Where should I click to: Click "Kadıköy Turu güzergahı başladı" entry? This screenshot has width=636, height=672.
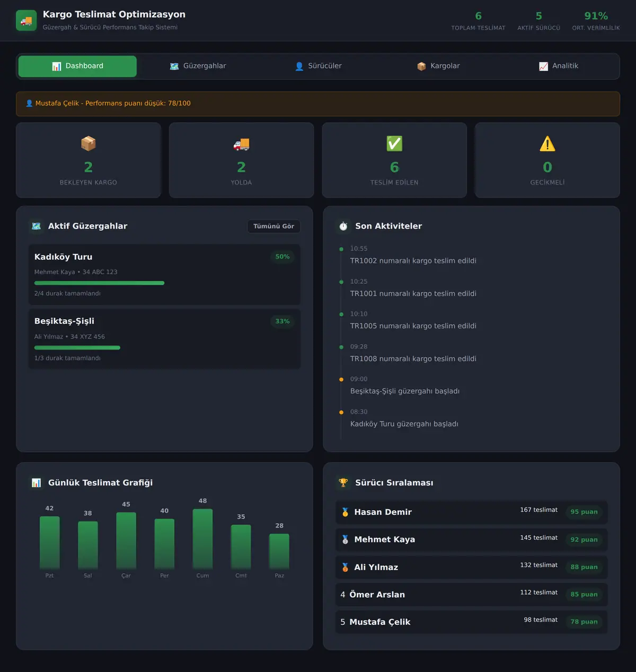404,424
